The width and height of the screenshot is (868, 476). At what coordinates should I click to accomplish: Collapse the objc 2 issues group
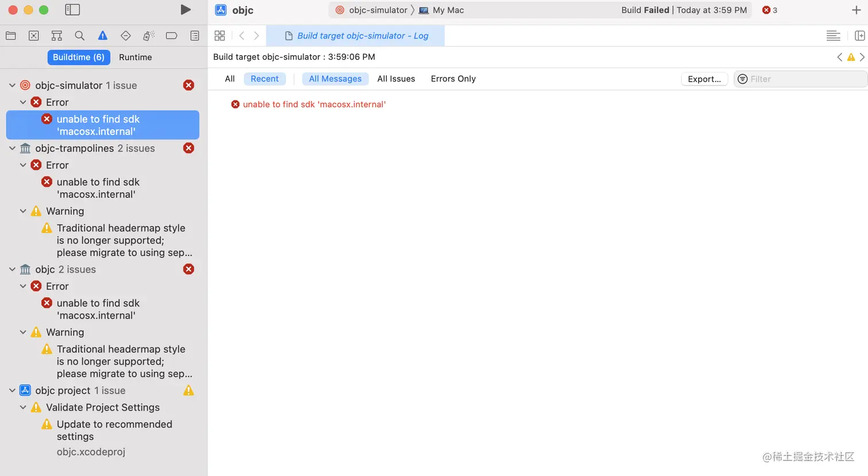click(12, 269)
